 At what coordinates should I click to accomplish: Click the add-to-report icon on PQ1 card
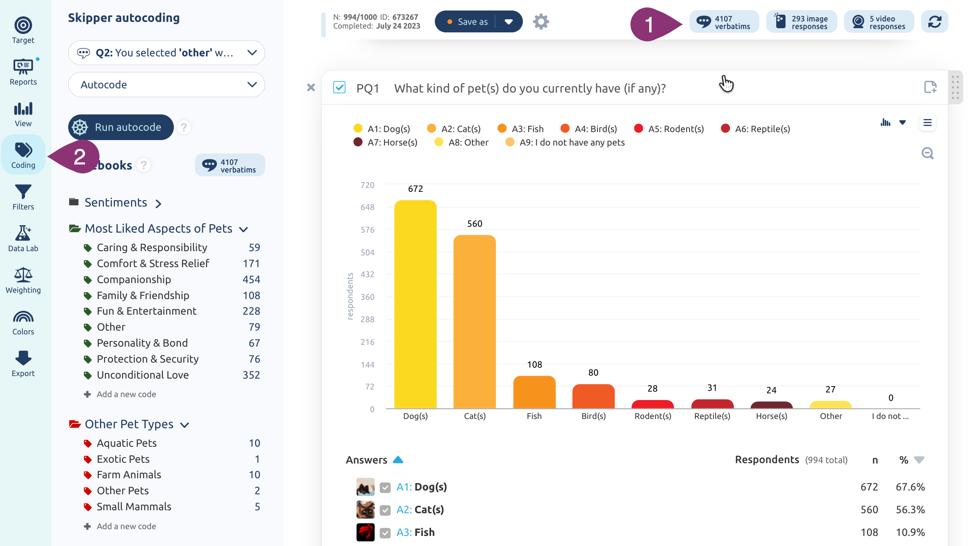coord(930,87)
